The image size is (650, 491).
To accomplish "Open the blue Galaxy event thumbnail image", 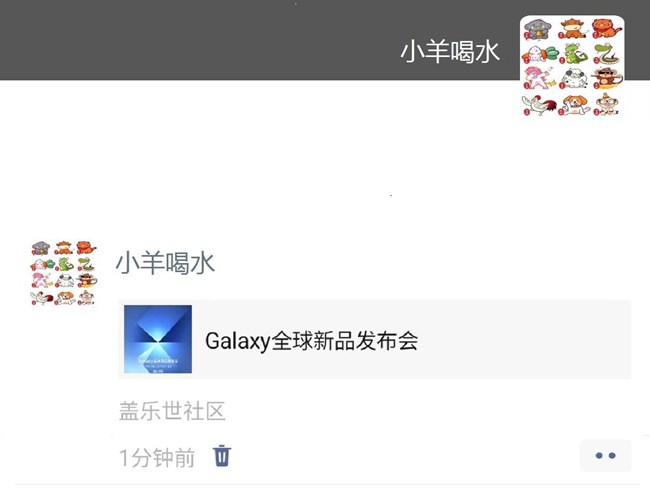I will (158, 339).
